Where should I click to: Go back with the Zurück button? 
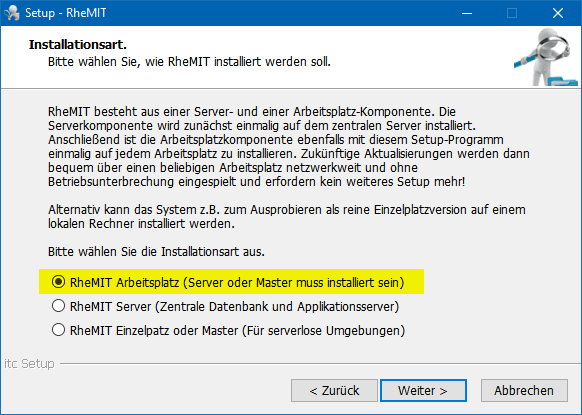coord(334,391)
